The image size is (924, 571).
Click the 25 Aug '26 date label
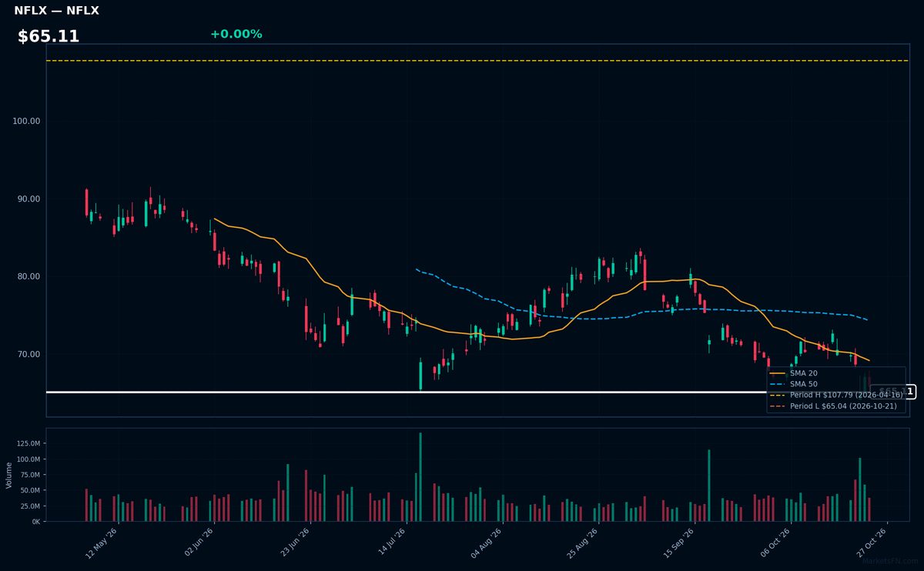582,543
